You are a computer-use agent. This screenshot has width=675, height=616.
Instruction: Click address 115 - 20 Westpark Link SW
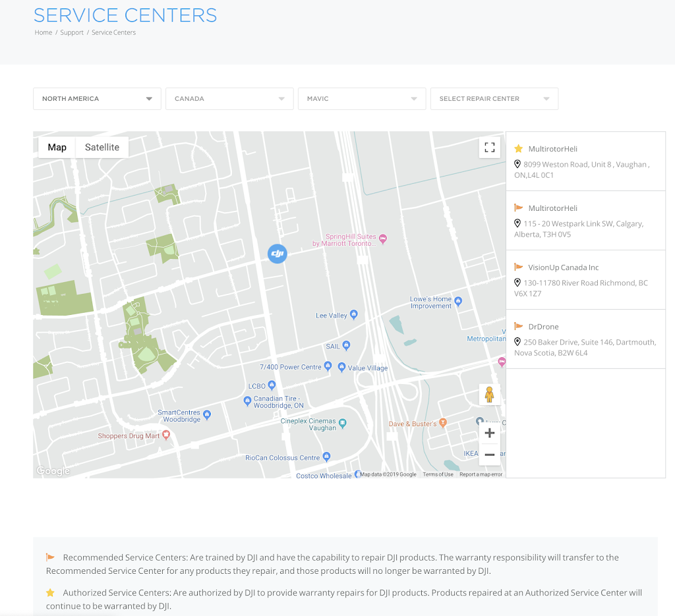point(578,229)
